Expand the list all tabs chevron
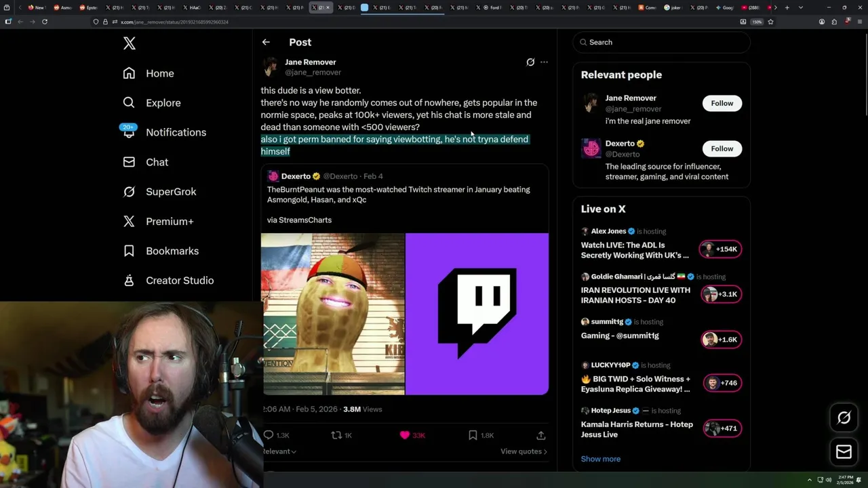Image resolution: width=868 pixels, height=488 pixels. pyautogui.click(x=800, y=7)
